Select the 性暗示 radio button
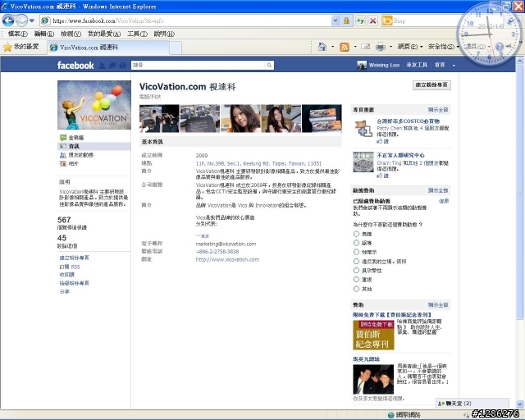This screenshot has height=420, width=525. click(x=356, y=252)
